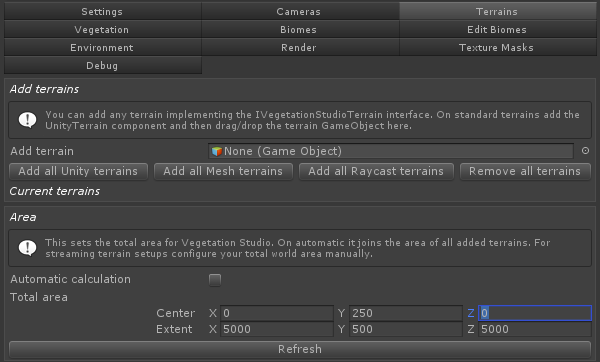Click the info icon in the Area help box

coord(28,248)
